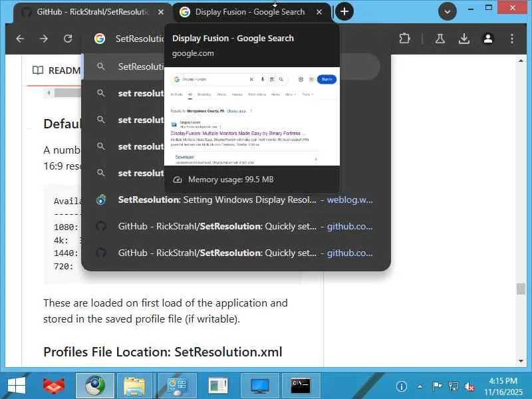Screen dimensions: 532x399
Task: Click the address bar SetResolution text
Action: click(140, 39)
